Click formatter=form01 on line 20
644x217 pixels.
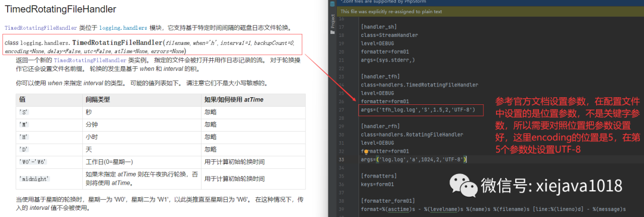pos(385,52)
